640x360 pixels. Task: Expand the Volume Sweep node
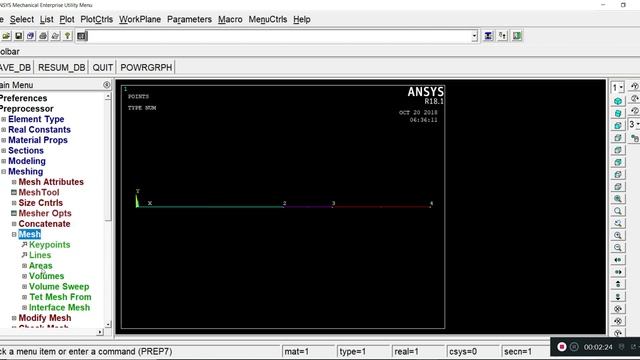click(24, 287)
